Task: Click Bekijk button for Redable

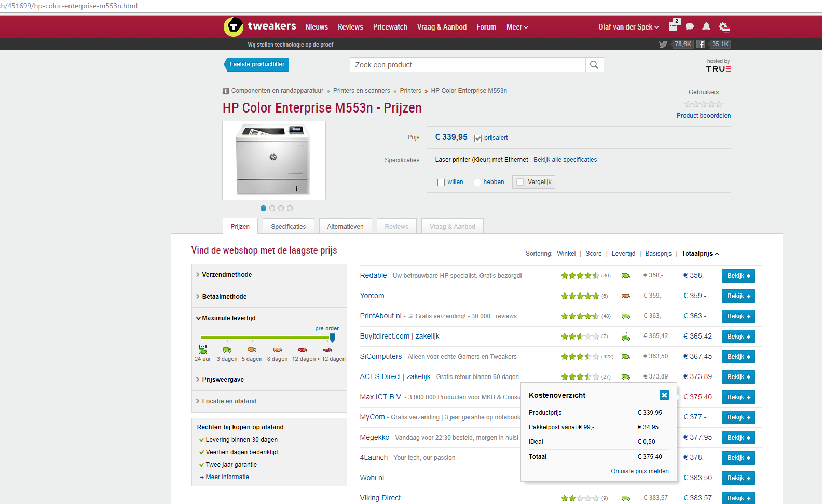Action: click(738, 276)
